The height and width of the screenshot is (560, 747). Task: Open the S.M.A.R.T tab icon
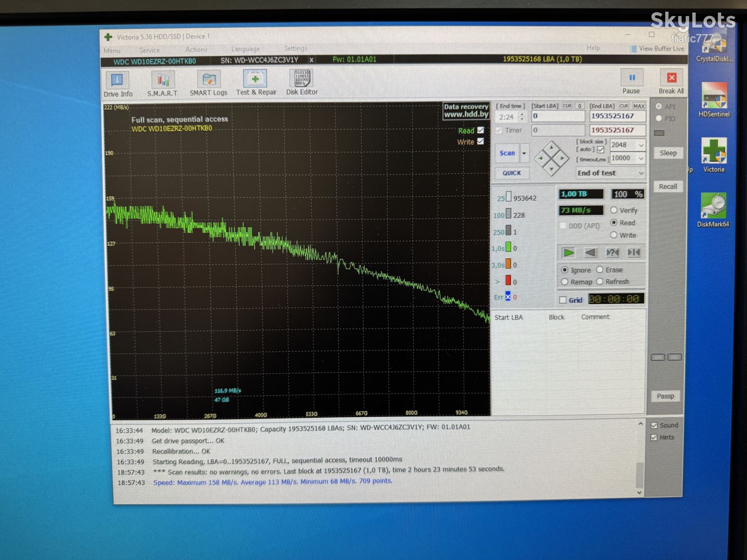[x=162, y=84]
